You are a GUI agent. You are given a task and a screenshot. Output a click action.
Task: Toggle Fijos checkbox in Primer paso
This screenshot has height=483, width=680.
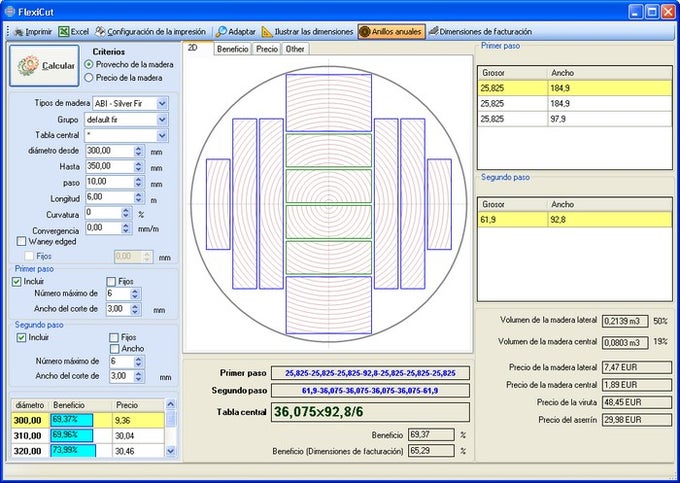click(111, 281)
